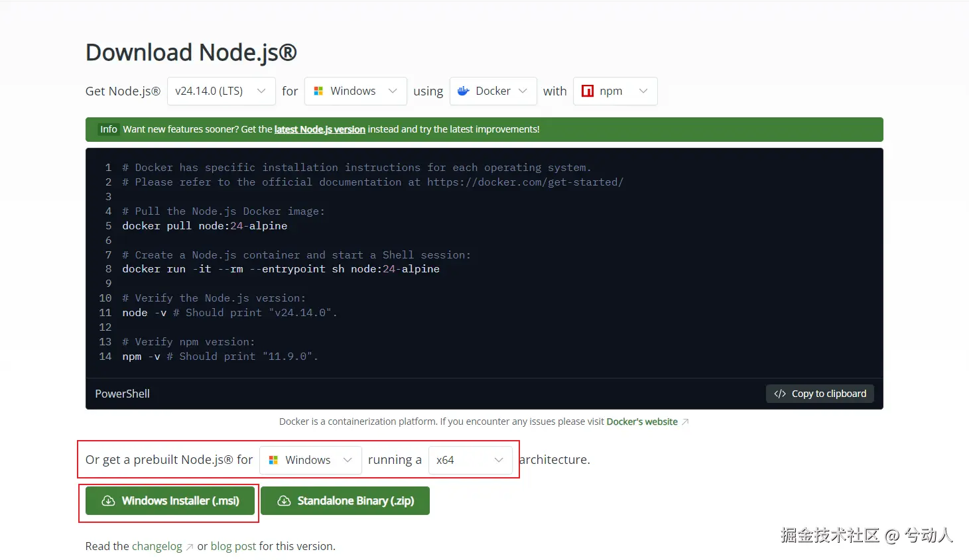Click the 'npm -v' code line

220,357
